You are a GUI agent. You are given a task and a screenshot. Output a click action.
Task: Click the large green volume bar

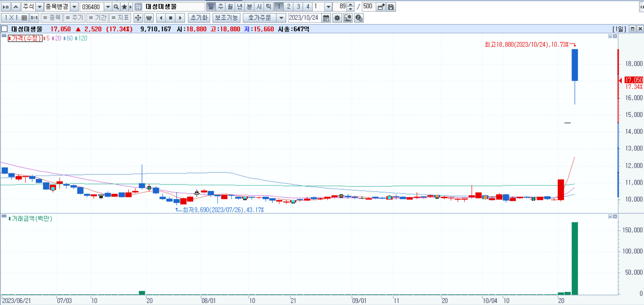tap(575, 258)
